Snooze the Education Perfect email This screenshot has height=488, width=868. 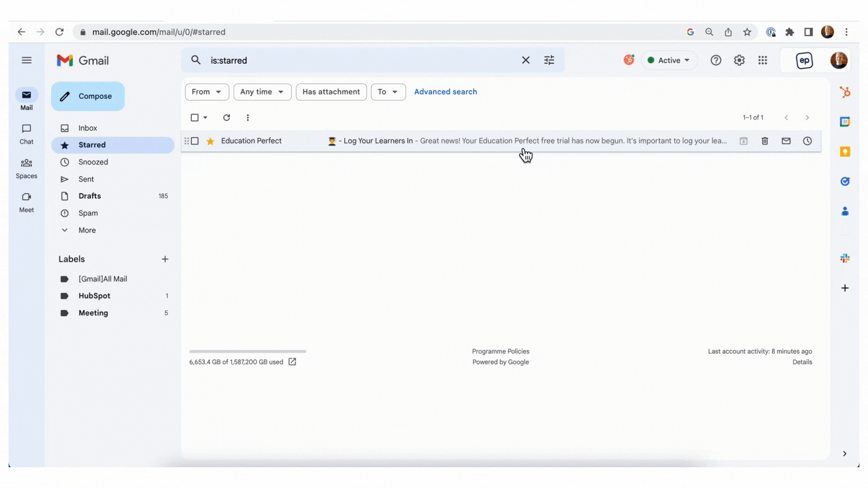(807, 141)
